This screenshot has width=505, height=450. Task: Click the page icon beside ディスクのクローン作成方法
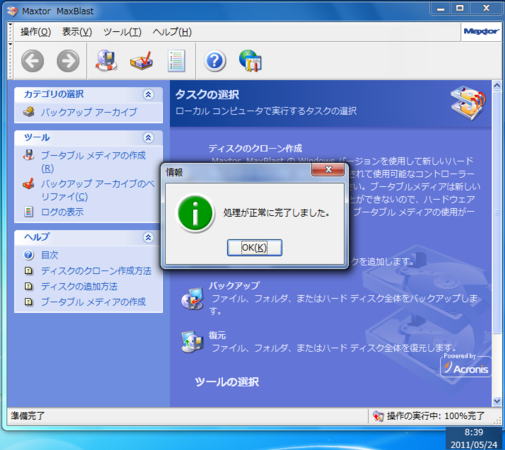(x=29, y=271)
